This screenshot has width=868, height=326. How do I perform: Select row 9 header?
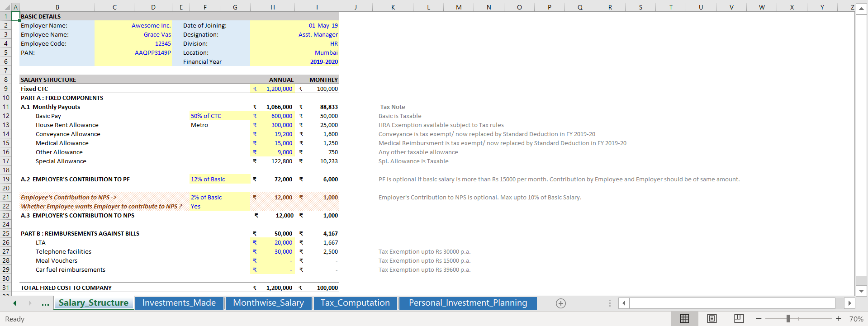[x=5, y=89]
